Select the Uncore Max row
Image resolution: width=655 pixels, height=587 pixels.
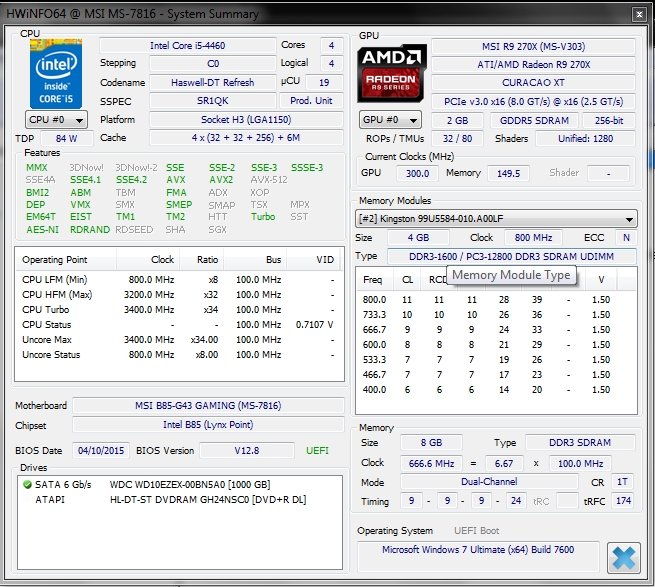[x=178, y=340]
